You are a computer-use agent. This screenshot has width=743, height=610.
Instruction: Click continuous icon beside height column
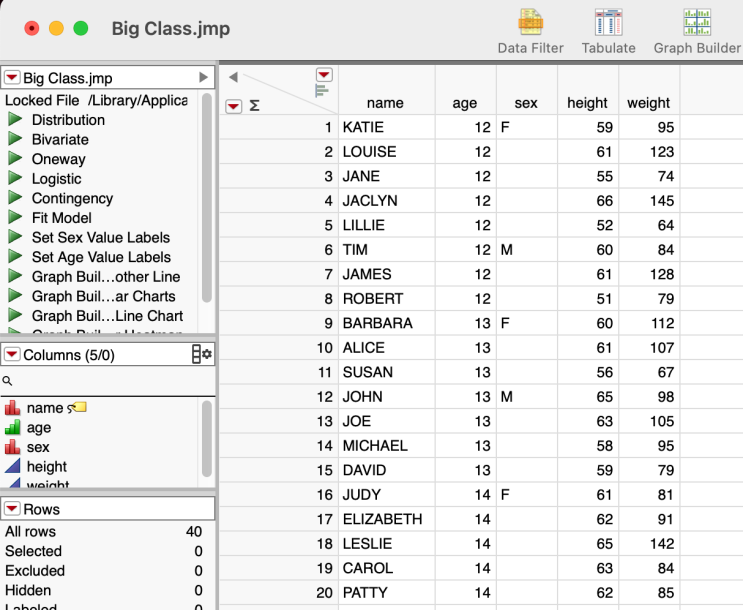coord(12,466)
